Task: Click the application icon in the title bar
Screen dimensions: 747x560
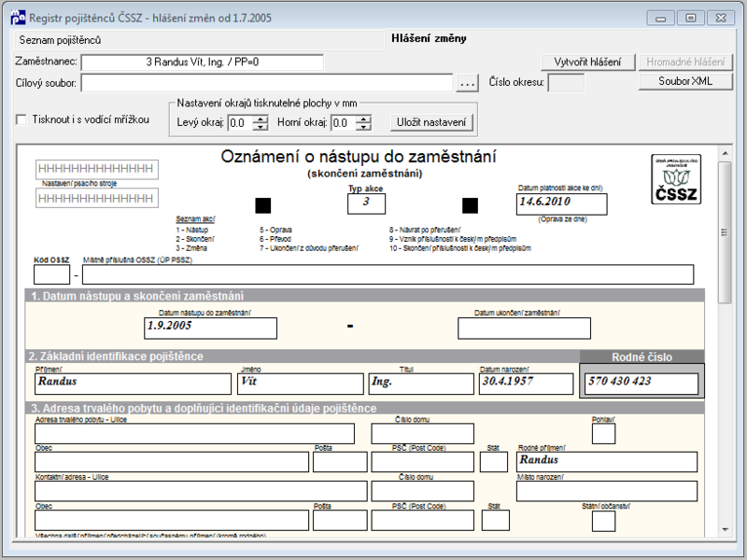Action: pyautogui.click(x=18, y=18)
